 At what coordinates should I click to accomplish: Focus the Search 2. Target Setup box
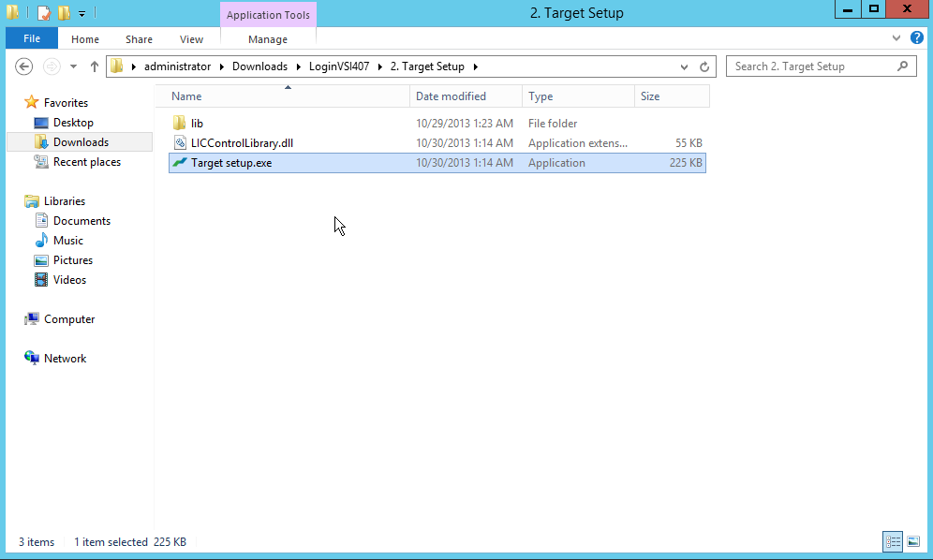coord(822,66)
